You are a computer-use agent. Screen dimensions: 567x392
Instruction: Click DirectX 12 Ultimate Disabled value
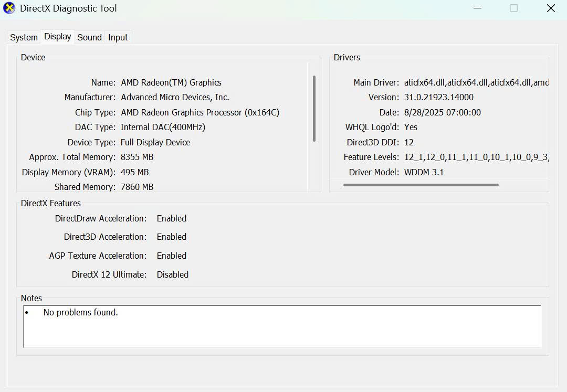(173, 275)
